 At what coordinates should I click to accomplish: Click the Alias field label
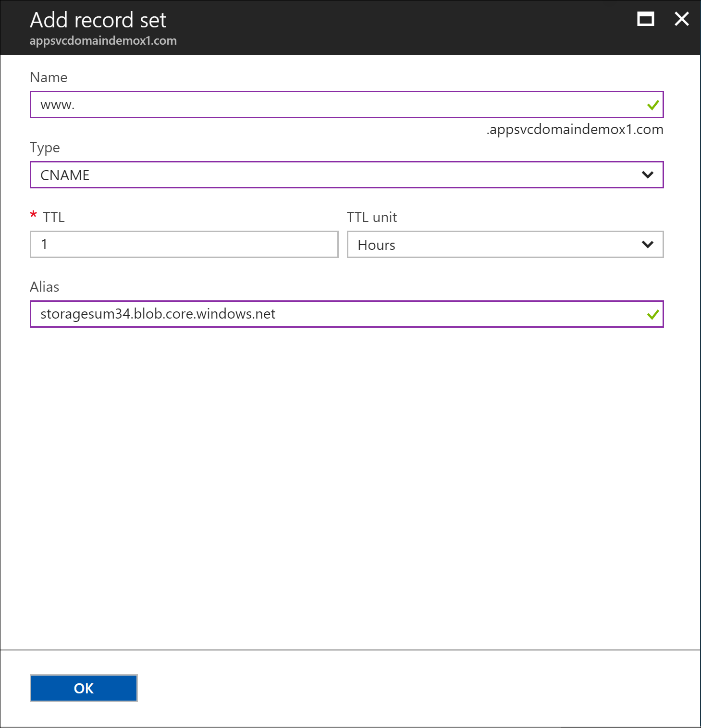tap(44, 287)
